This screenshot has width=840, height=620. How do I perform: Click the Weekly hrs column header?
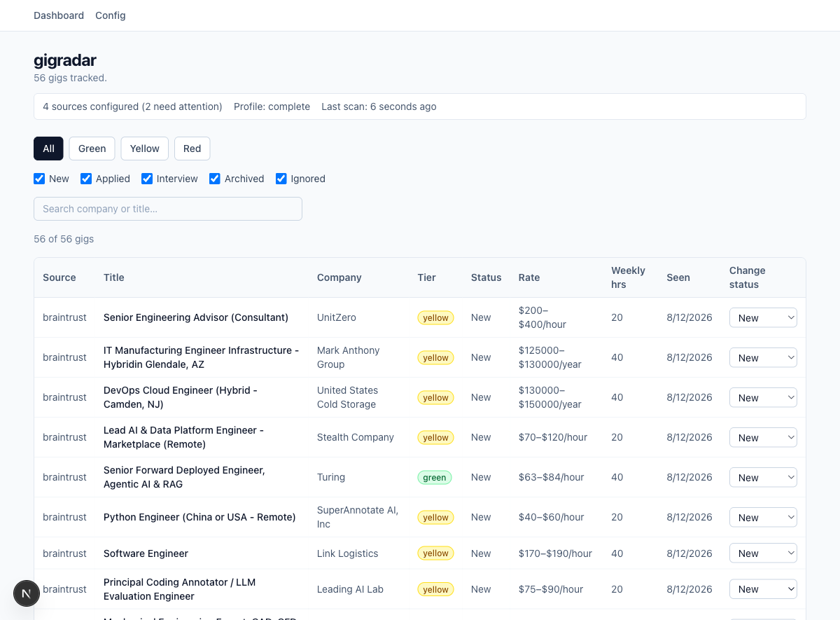pyautogui.click(x=629, y=277)
